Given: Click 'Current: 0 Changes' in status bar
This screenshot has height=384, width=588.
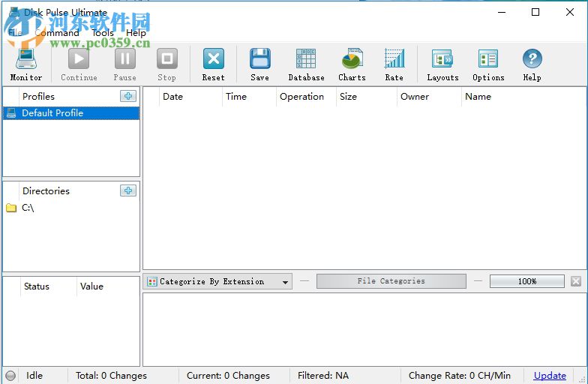Looking at the screenshot, I should point(228,375).
